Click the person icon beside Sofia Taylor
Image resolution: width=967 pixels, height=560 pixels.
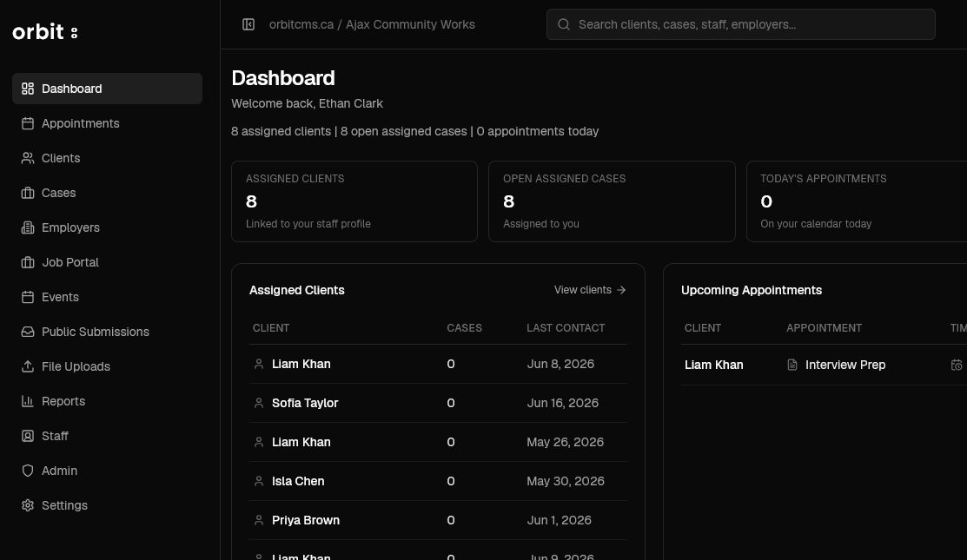[x=259, y=403]
